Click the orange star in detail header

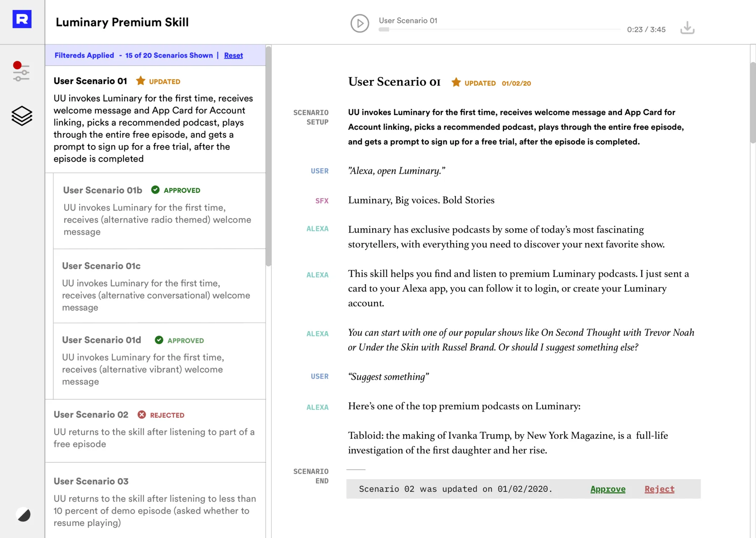(x=456, y=82)
